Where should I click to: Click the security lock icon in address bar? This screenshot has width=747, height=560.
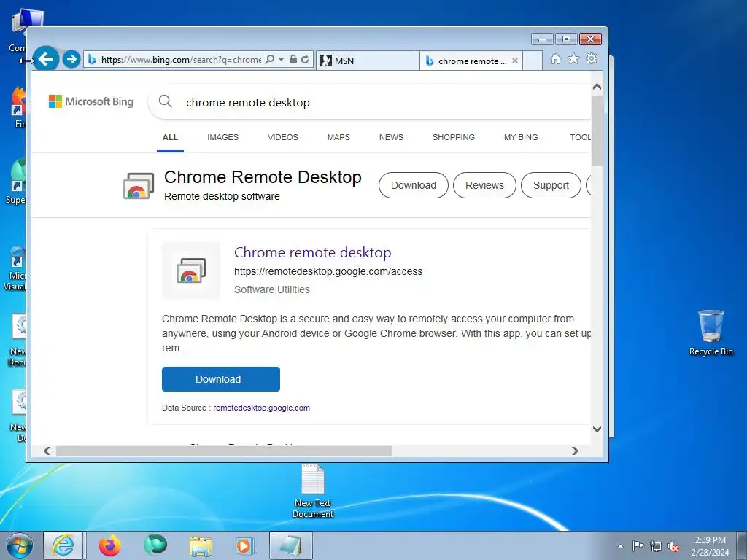[293, 60]
